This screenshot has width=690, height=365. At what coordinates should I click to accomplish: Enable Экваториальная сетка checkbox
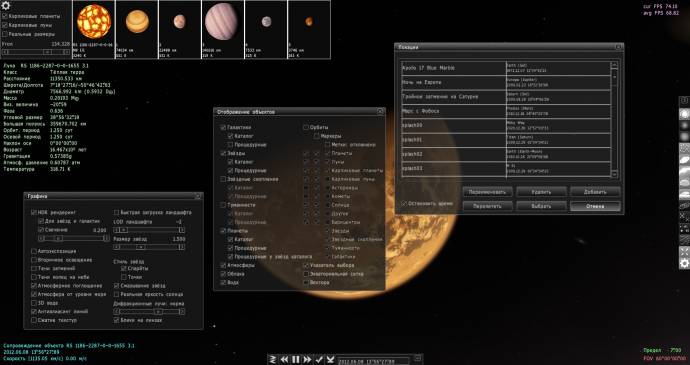tap(306, 274)
